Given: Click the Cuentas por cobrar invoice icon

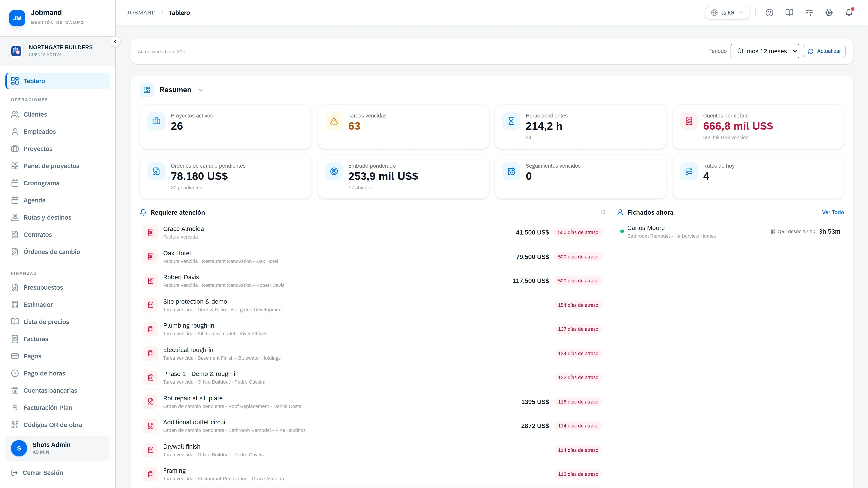Looking at the screenshot, I should click(689, 121).
